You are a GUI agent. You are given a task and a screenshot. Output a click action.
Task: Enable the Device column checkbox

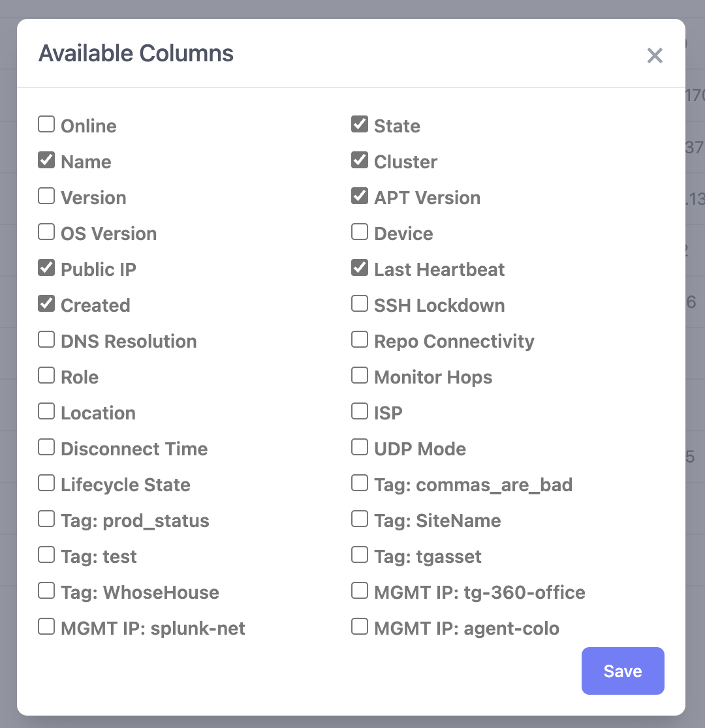pyautogui.click(x=360, y=232)
